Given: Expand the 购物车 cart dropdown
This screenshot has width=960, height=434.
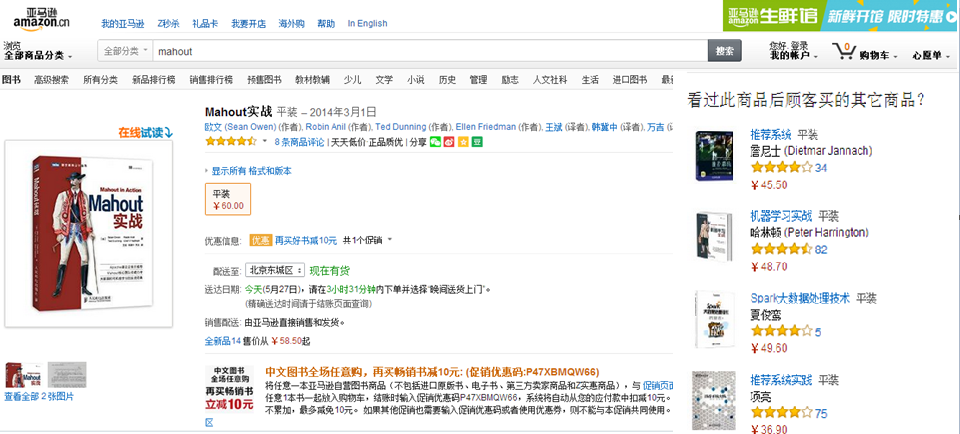Looking at the screenshot, I should click(879, 56).
